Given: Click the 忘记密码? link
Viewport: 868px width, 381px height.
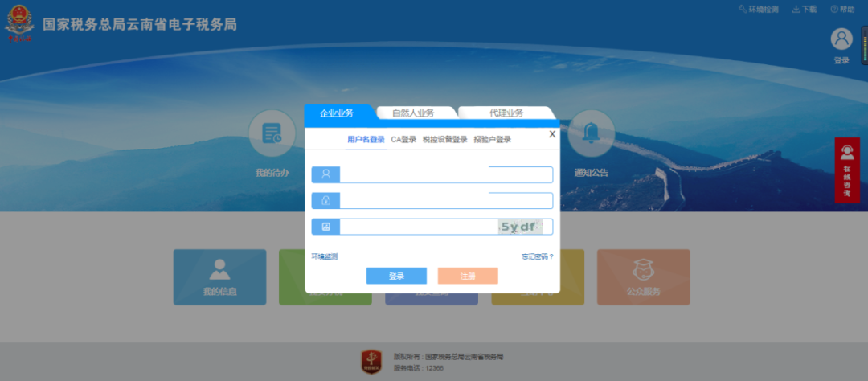Looking at the screenshot, I should (x=537, y=256).
